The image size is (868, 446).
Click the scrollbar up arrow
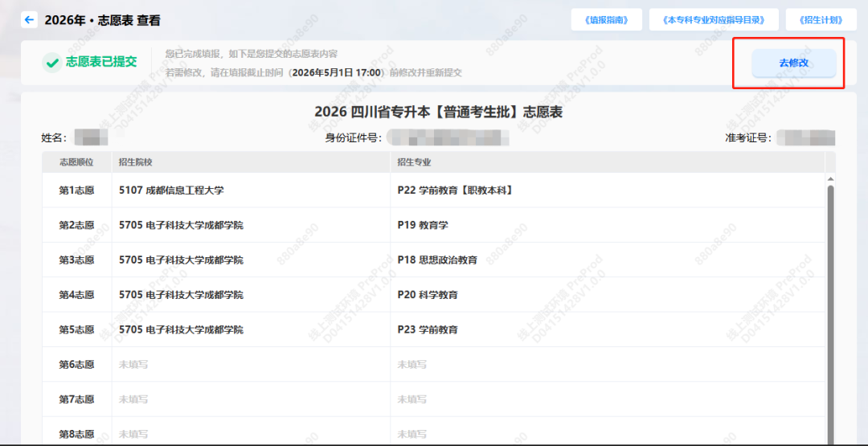click(x=829, y=179)
